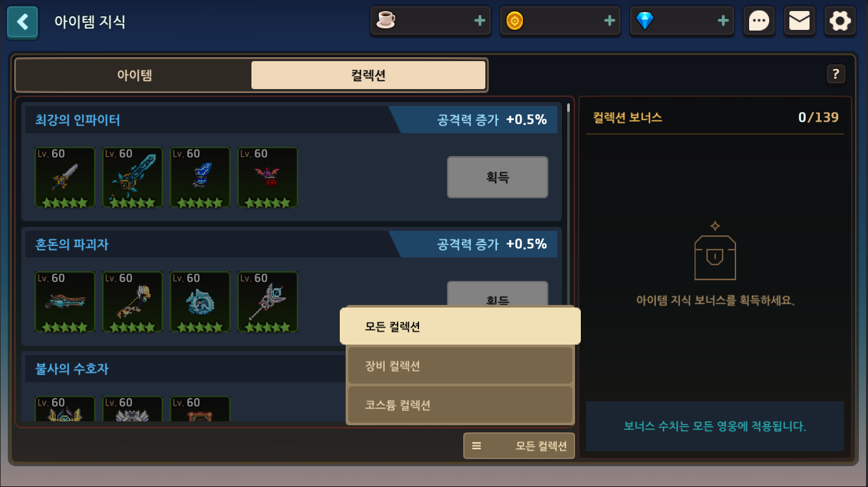Open settings with the gear icon
This screenshot has height=487, width=868.
840,21
